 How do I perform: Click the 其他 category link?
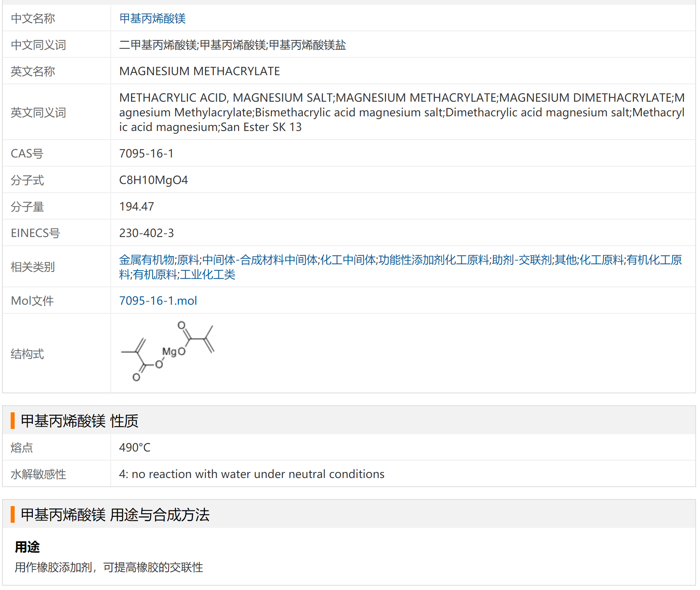(x=565, y=260)
